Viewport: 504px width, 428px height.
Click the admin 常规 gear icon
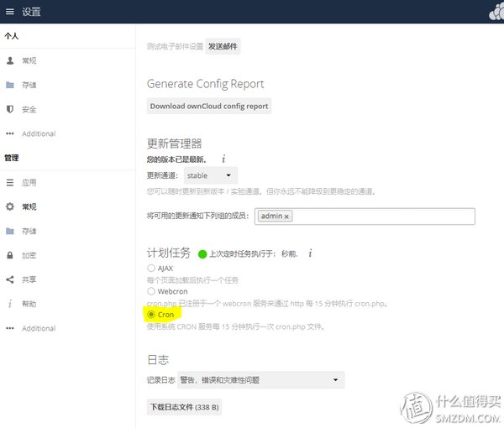tap(10, 206)
